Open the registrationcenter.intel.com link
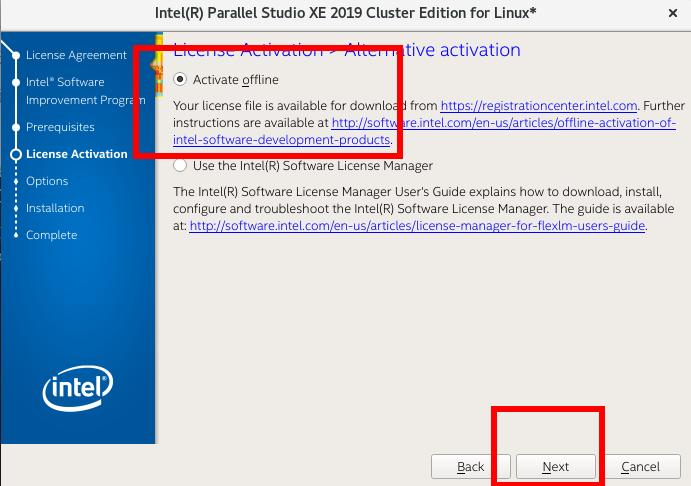Screen dimensions: 691x486 click(539, 106)
